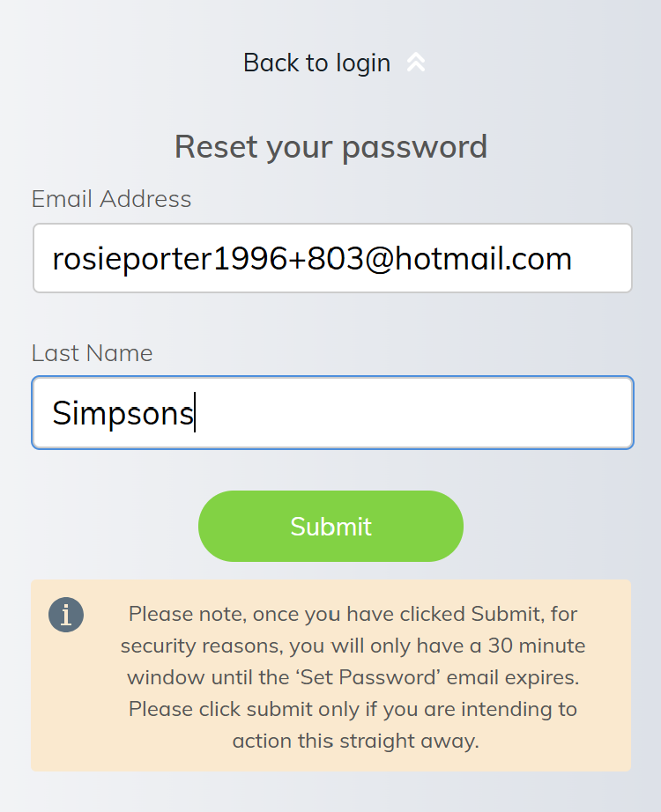The width and height of the screenshot is (661, 812).
Task: Collapse the form using the up chevrons
Action: pos(416,63)
